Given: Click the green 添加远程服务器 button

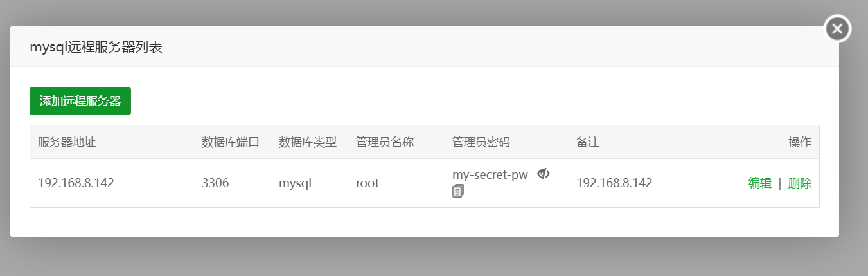Looking at the screenshot, I should tap(80, 101).
